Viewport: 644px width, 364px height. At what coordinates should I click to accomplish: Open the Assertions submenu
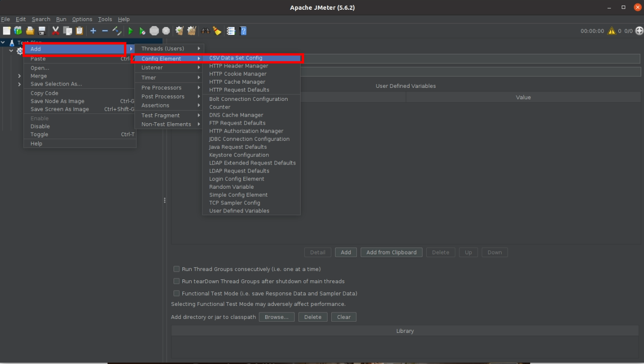pyautogui.click(x=169, y=105)
